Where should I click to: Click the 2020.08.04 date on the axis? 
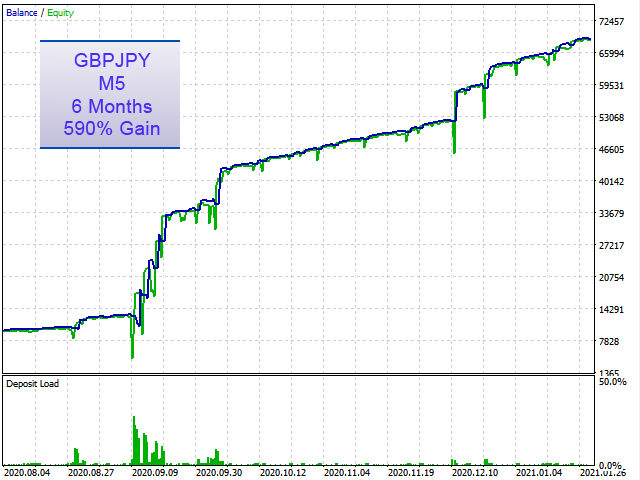[27, 472]
